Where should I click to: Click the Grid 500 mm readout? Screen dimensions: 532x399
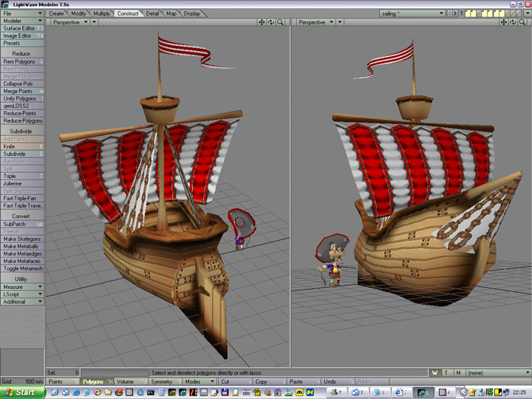(x=22, y=382)
